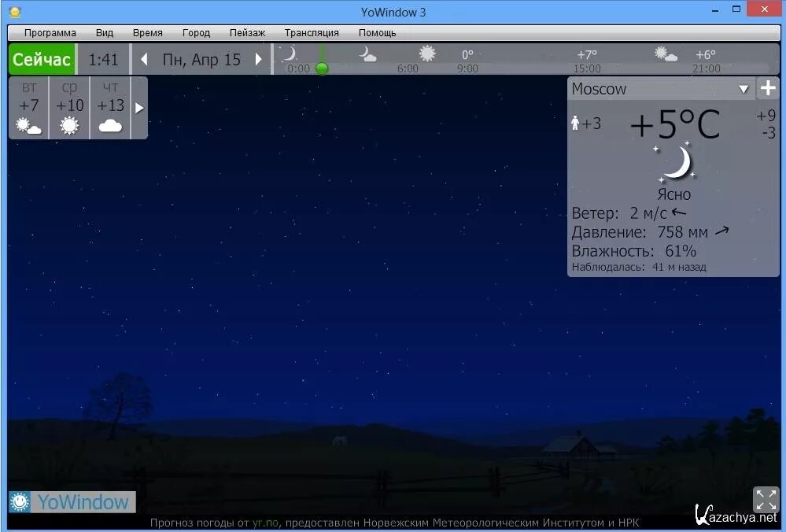Click Наблюдалась: 41 м назад text
The image size is (786, 532).
(639, 268)
